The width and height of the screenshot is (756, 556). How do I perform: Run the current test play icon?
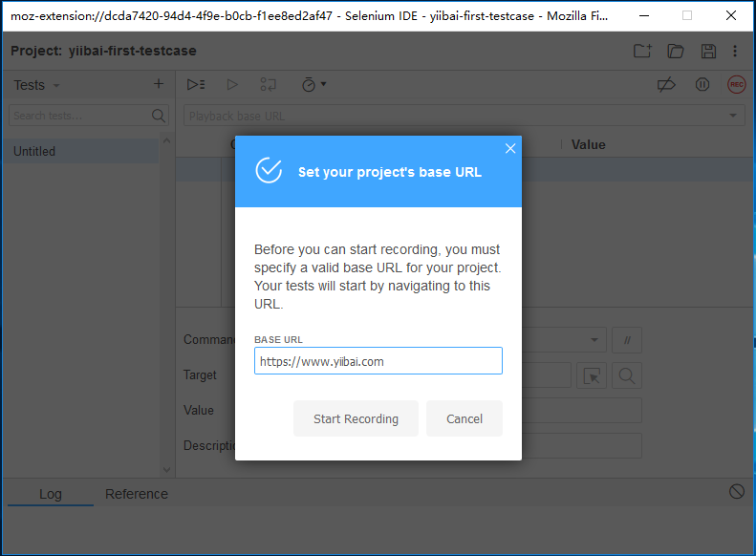pos(232,85)
